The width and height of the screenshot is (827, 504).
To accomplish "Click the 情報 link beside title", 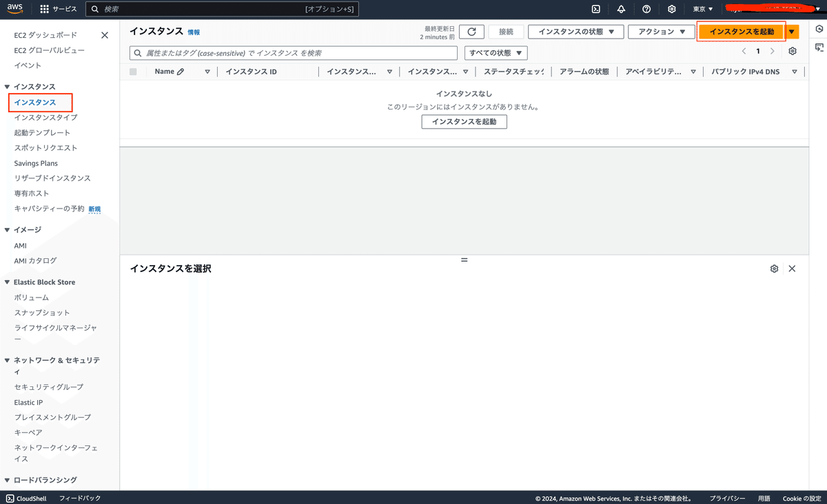I will (x=194, y=32).
